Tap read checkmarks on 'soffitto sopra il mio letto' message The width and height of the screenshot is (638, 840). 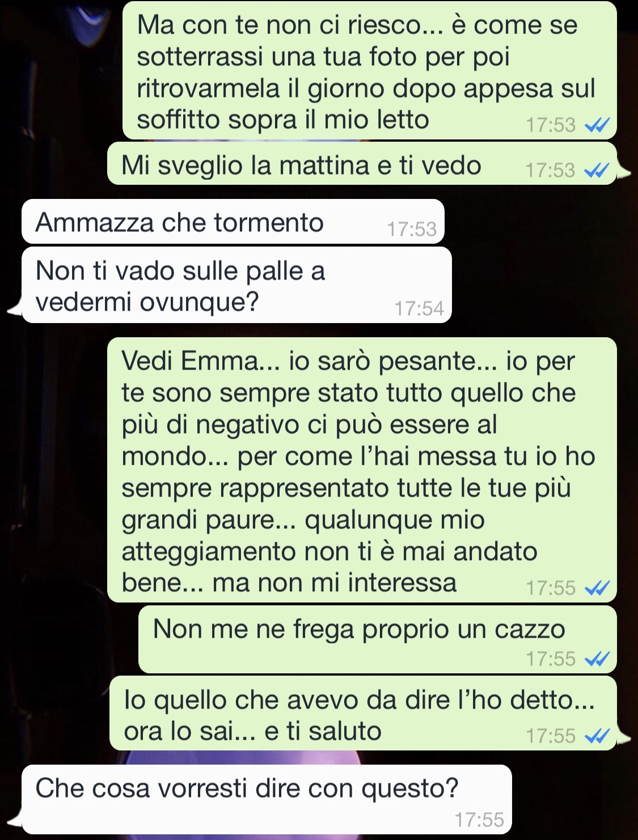point(596,125)
